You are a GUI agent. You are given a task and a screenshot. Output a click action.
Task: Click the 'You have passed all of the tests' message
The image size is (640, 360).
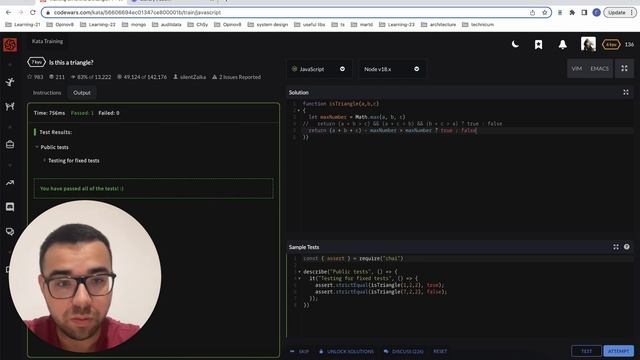(82, 189)
